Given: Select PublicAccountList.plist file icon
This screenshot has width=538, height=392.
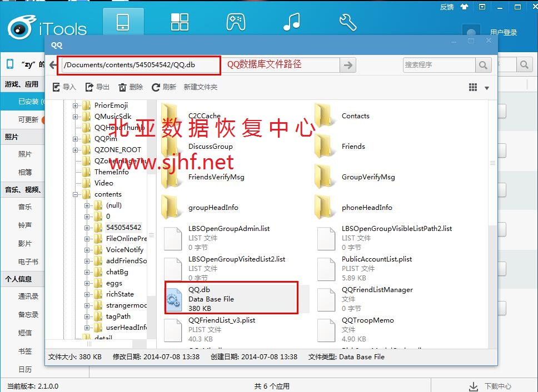Looking at the screenshot, I should pos(326,269).
